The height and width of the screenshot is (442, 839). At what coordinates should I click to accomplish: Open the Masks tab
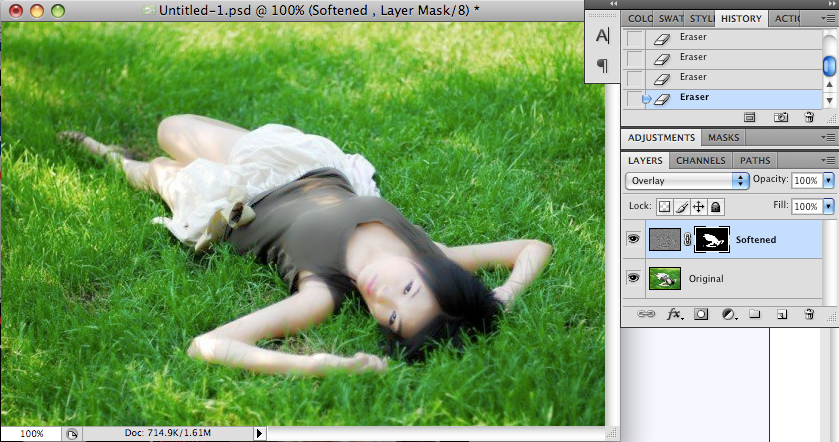723,138
